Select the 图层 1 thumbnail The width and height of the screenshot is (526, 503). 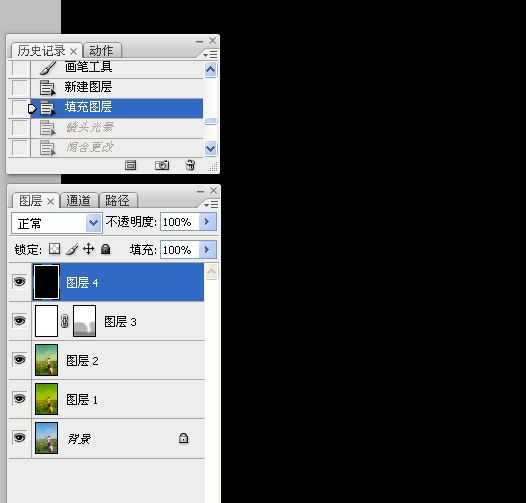tap(46, 399)
